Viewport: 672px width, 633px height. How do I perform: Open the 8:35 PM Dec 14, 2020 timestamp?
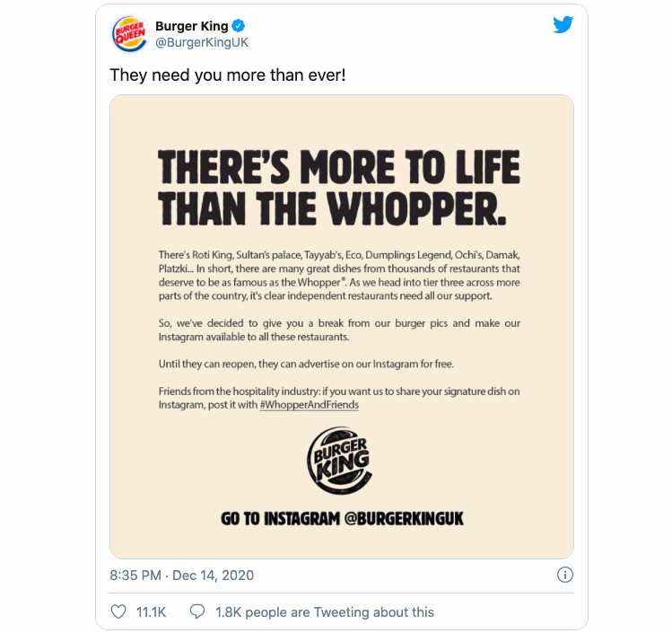[182, 576]
